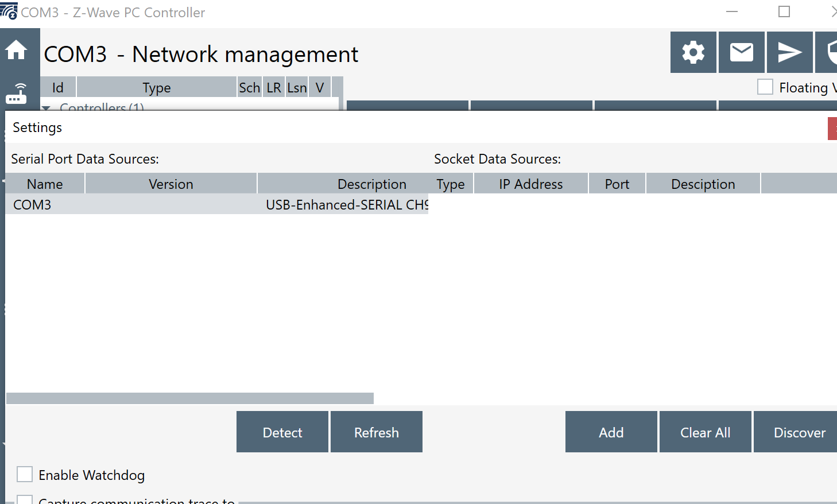Collapse the Controllers tree group
Screen dimensions: 837x504
coord(46,107)
